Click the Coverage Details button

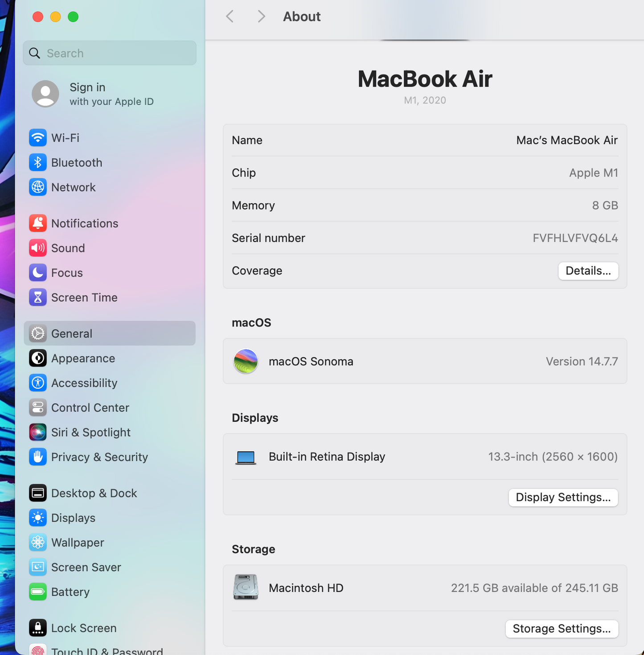tap(588, 271)
